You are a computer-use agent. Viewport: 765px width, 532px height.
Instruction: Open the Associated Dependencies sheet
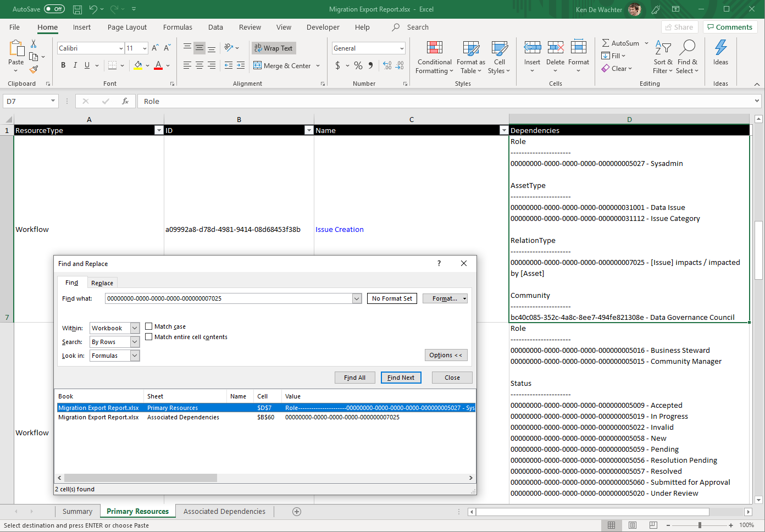(x=224, y=511)
